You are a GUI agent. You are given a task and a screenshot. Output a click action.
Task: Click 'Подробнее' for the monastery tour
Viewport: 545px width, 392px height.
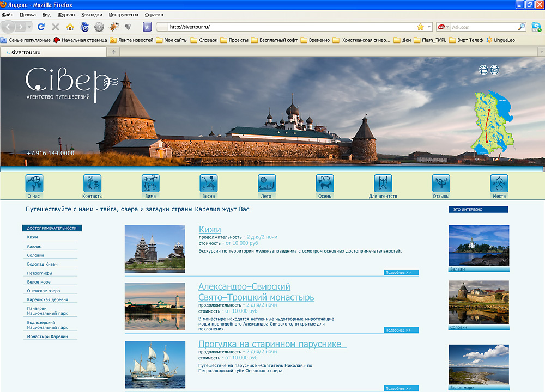pyautogui.click(x=401, y=330)
